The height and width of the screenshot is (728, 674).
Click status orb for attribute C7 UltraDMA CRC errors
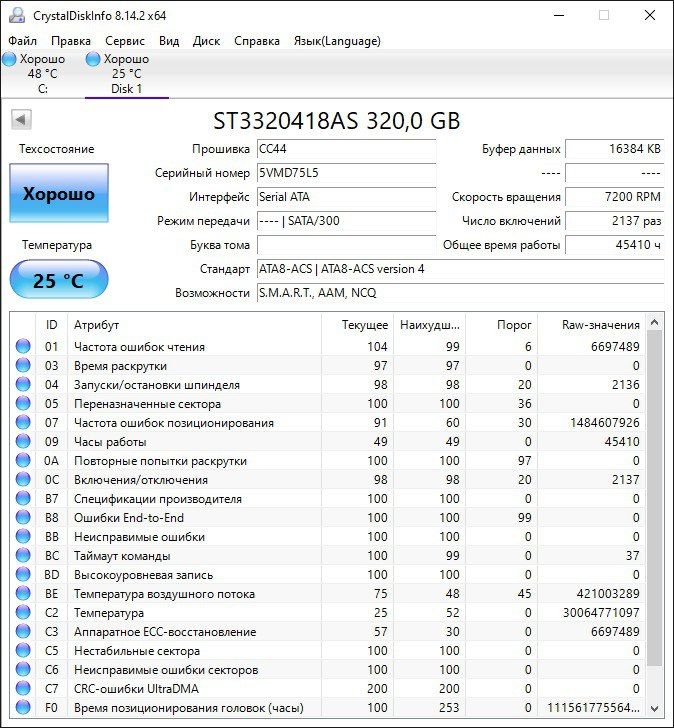(23, 689)
